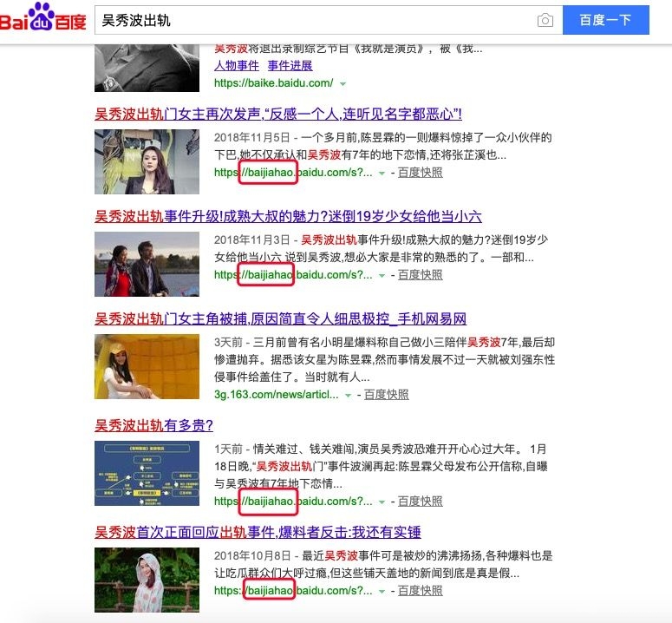Expand arrow next to baike.baidu.com URL

pyautogui.click(x=343, y=83)
